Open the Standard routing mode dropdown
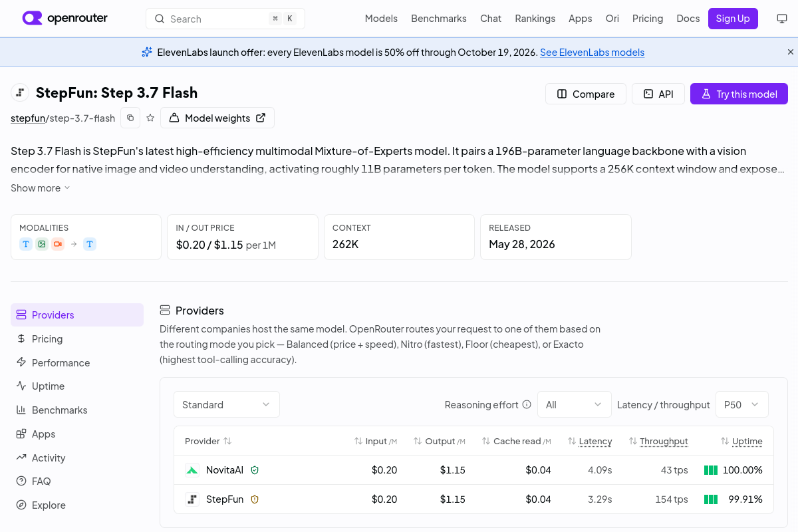 (227, 404)
